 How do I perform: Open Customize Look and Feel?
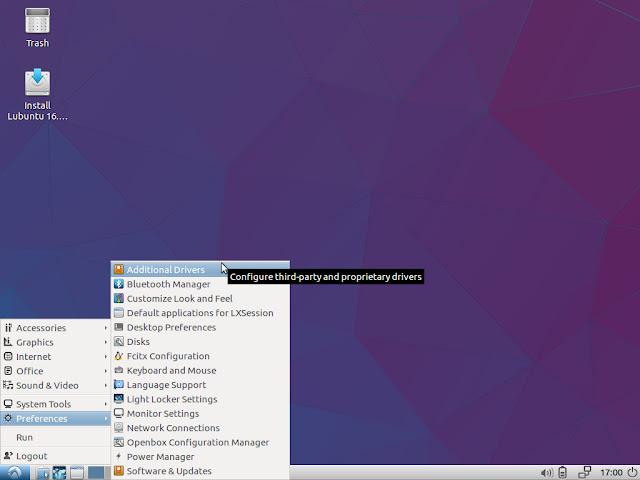coord(200,298)
